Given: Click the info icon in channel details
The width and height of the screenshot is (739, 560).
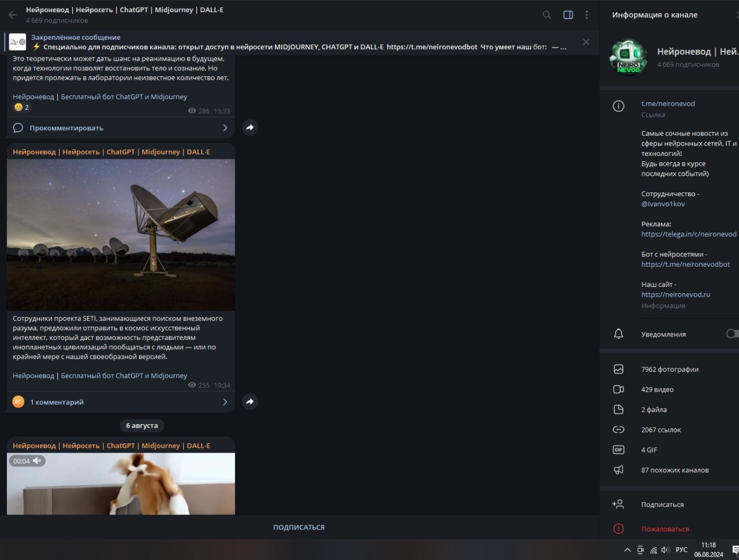Looking at the screenshot, I should [618, 106].
